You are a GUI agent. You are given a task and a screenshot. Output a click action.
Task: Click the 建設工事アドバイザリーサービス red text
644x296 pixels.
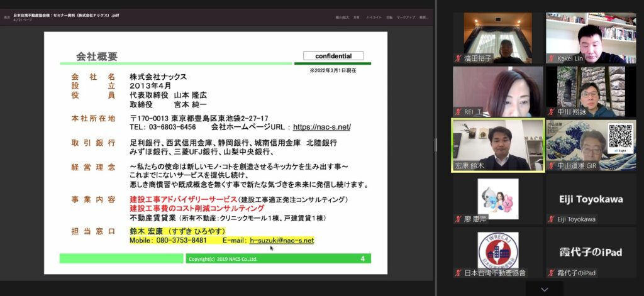click(x=184, y=199)
